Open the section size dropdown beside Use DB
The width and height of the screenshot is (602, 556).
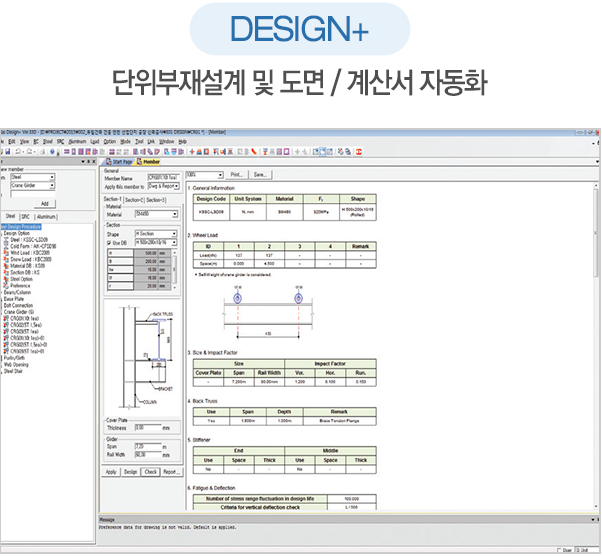pos(174,243)
